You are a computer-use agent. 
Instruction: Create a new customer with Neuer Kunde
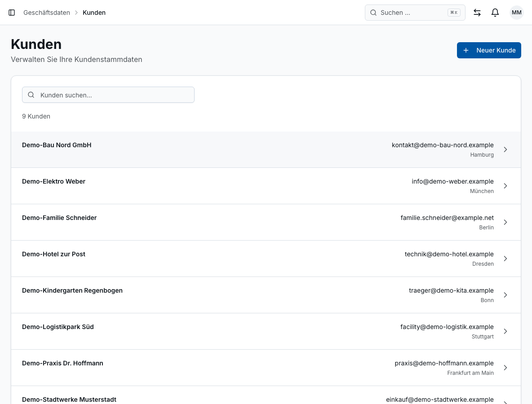click(x=489, y=50)
